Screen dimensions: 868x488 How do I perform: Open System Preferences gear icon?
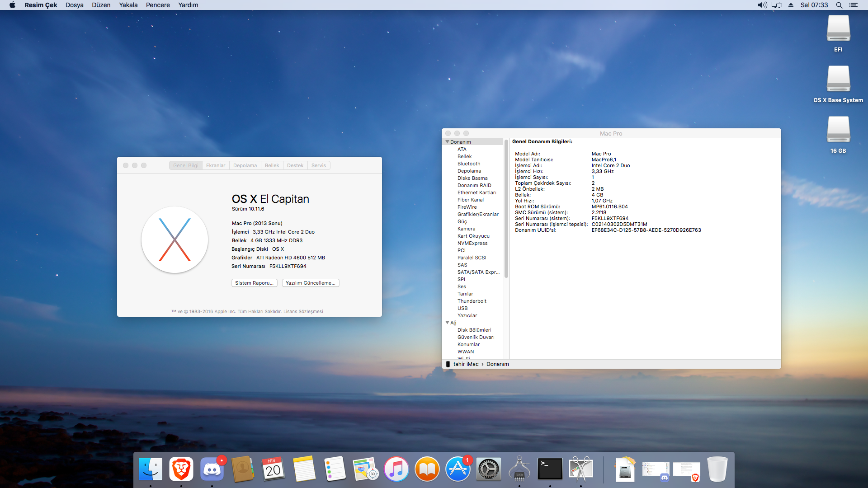pos(489,469)
